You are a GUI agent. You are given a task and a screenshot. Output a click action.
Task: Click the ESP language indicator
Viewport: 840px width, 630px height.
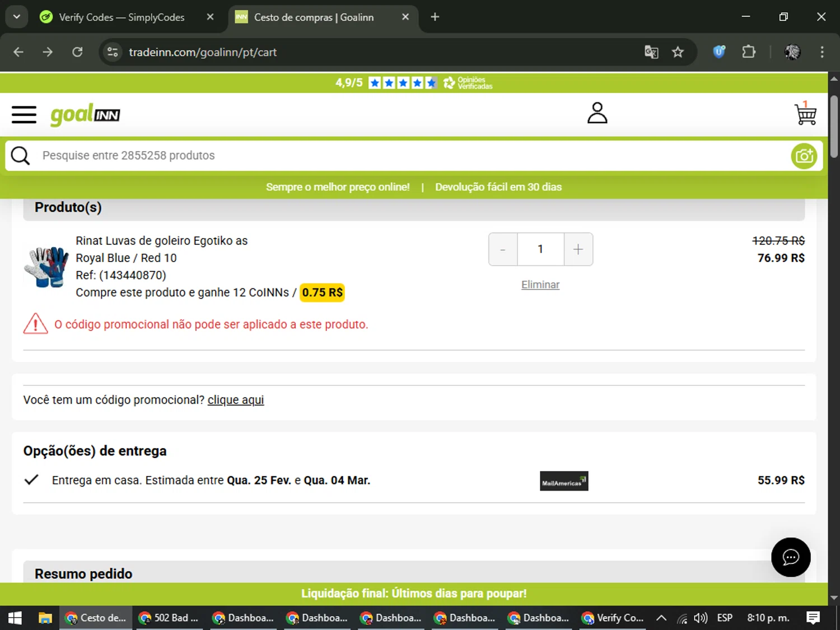(725, 618)
